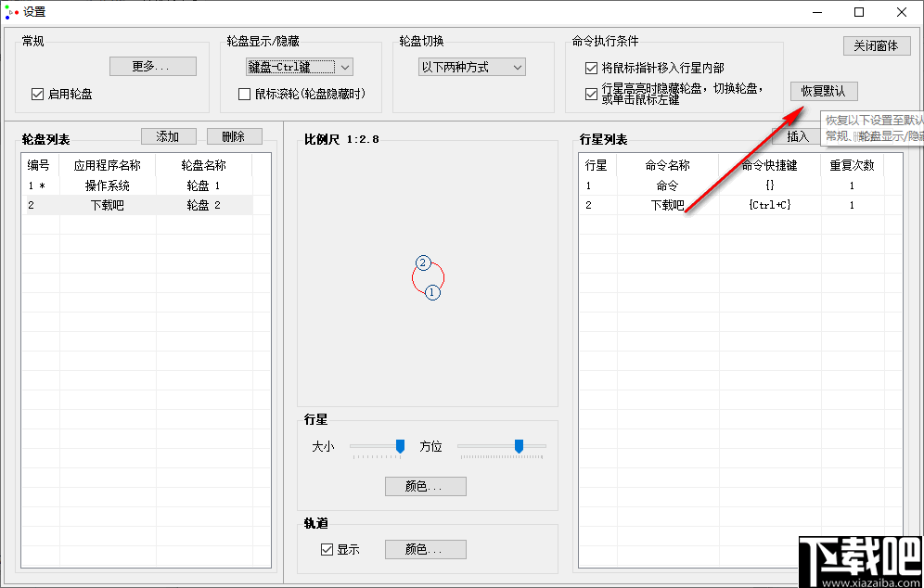The height and width of the screenshot is (588, 924).
Task: Click the 插入 button in 行星列表
Action: (x=798, y=136)
